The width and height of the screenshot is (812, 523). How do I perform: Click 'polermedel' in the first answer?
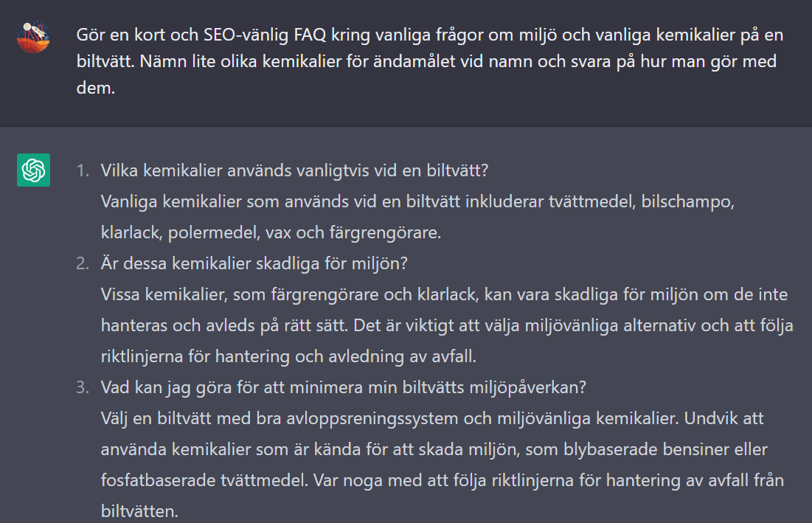[213, 232]
